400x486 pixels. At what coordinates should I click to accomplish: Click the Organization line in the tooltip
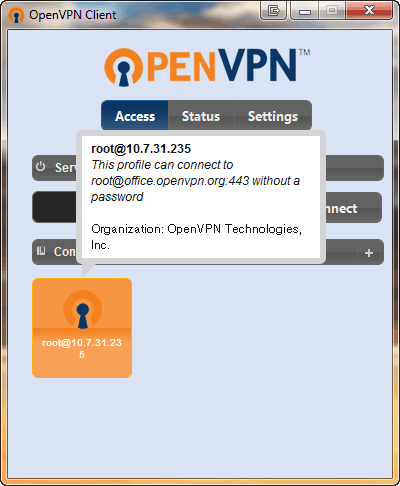pos(196,237)
